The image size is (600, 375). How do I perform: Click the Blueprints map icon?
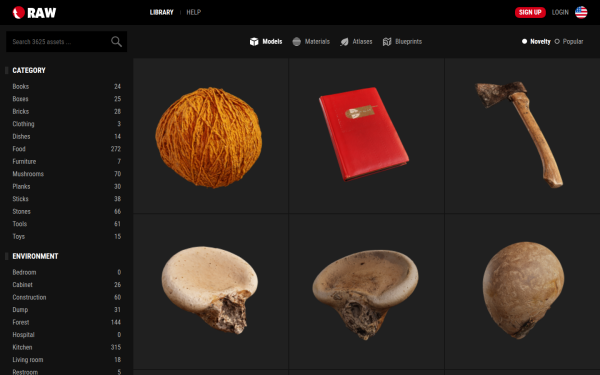coord(387,42)
